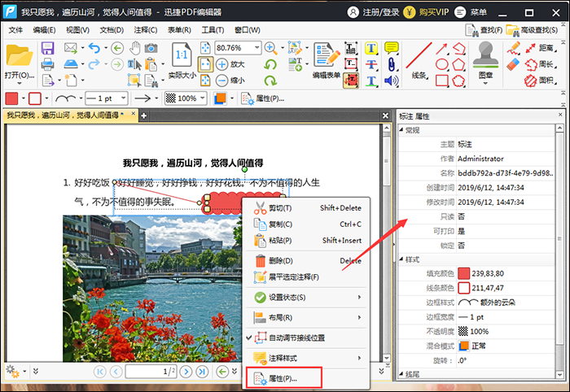Select the area 面积 measuring tool
This screenshot has height=392, width=570.
pyautogui.click(x=541, y=81)
